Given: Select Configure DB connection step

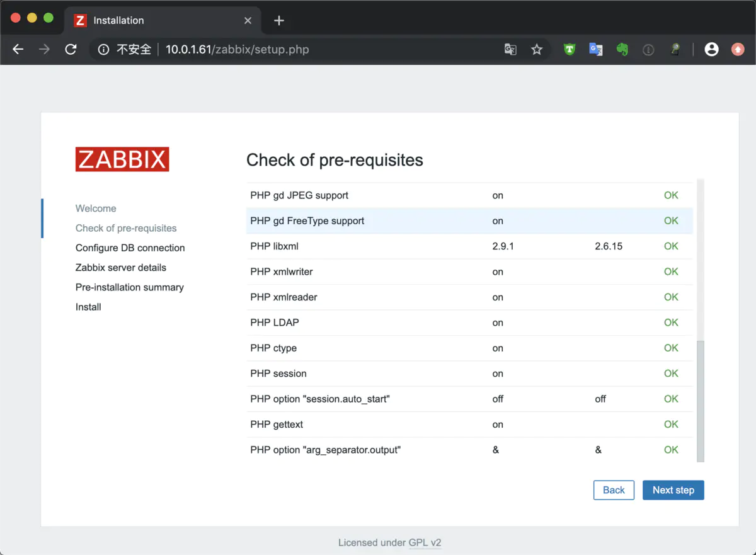Looking at the screenshot, I should click(x=130, y=248).
